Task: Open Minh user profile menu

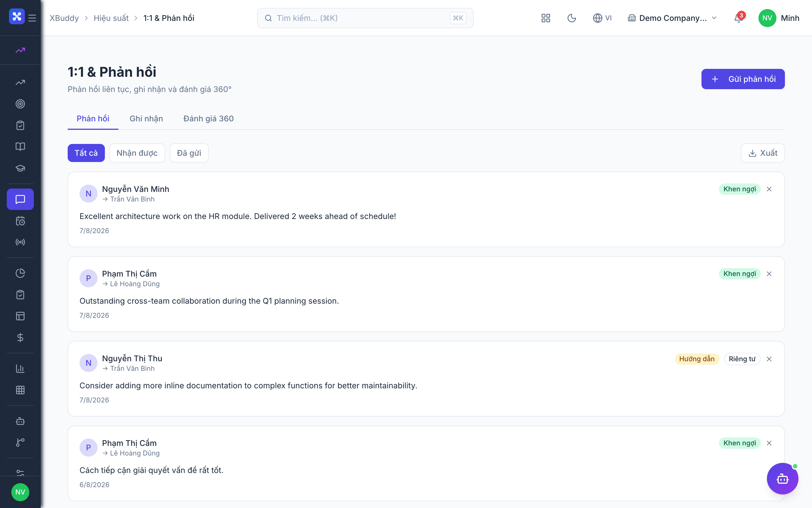Action: coord(779,18)
